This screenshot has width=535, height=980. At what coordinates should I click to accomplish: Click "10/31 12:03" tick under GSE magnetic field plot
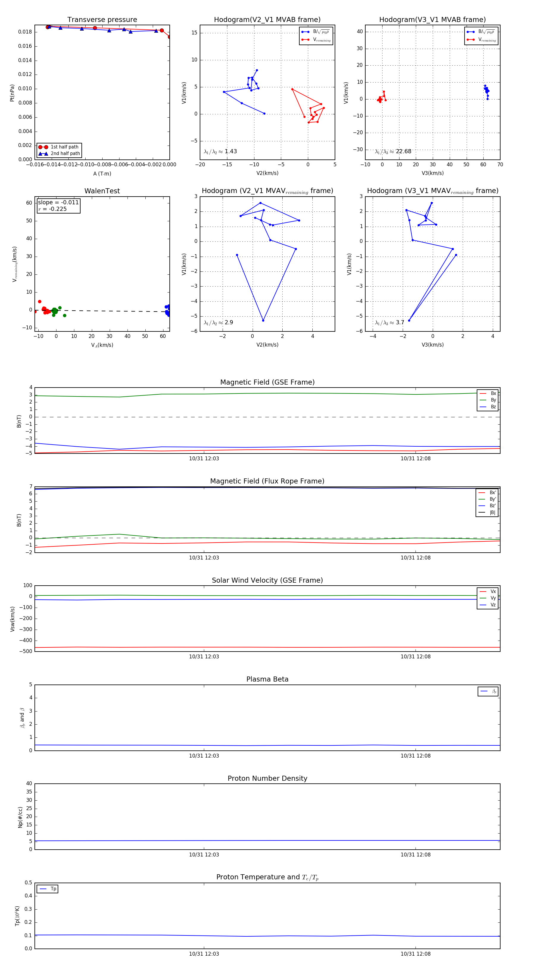click(204, 459)
